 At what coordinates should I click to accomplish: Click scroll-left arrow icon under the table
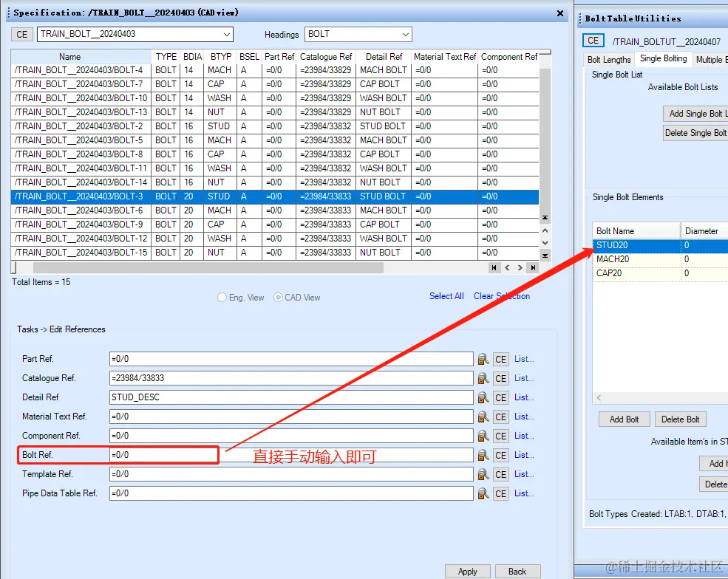(507, 267)
